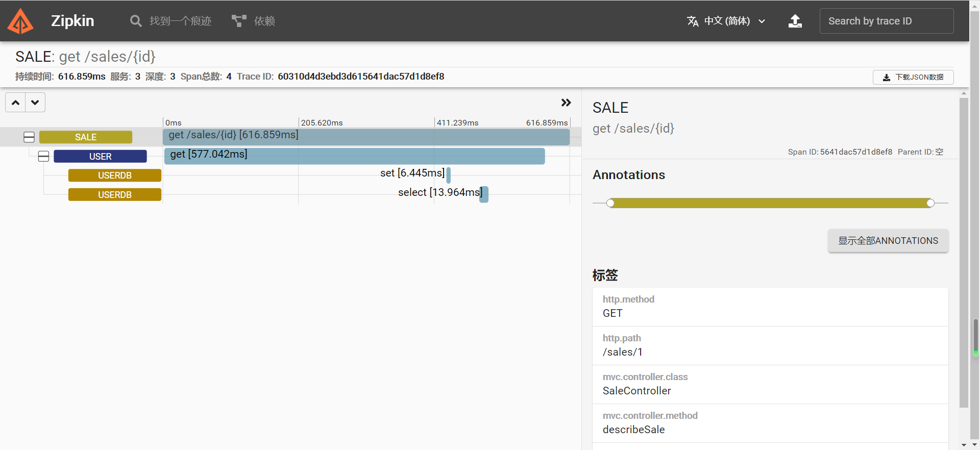Click the Zipkin logo icon
Image resolution: width=980 pixels, height=450 pixels.
pyautogui.click(x=20, y=21)
